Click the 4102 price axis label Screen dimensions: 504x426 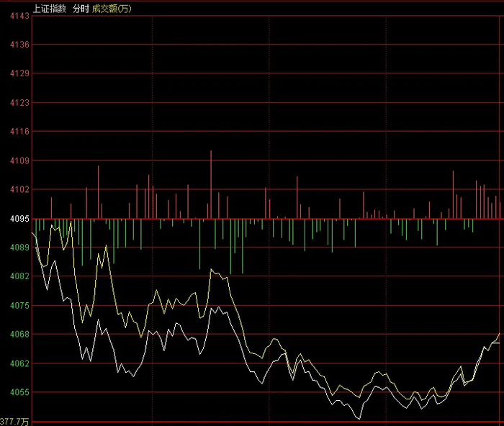point(19,189)
